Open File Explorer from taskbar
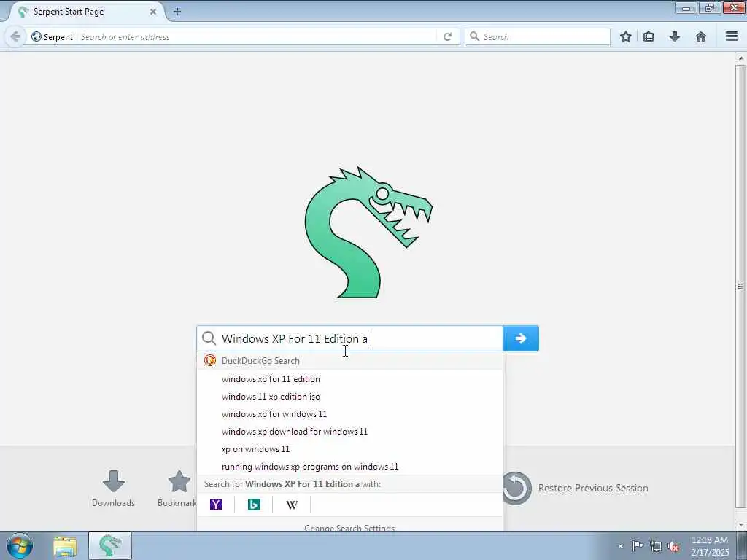Viewport: 747px width, 560px height. click(65, 546)
